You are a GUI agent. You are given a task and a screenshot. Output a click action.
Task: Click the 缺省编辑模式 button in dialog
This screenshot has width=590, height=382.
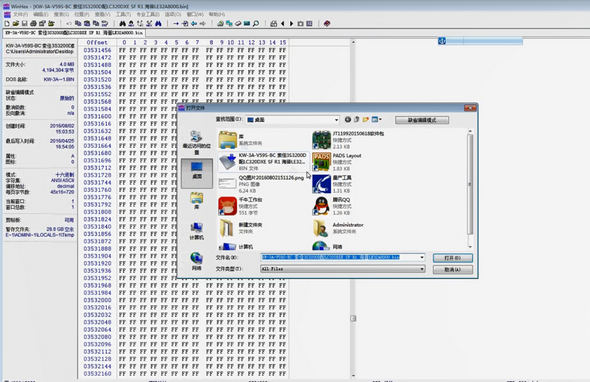coord(422,120)
